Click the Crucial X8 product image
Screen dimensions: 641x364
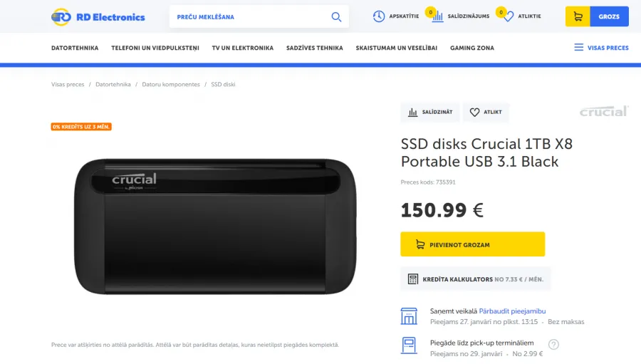point(215,227)
